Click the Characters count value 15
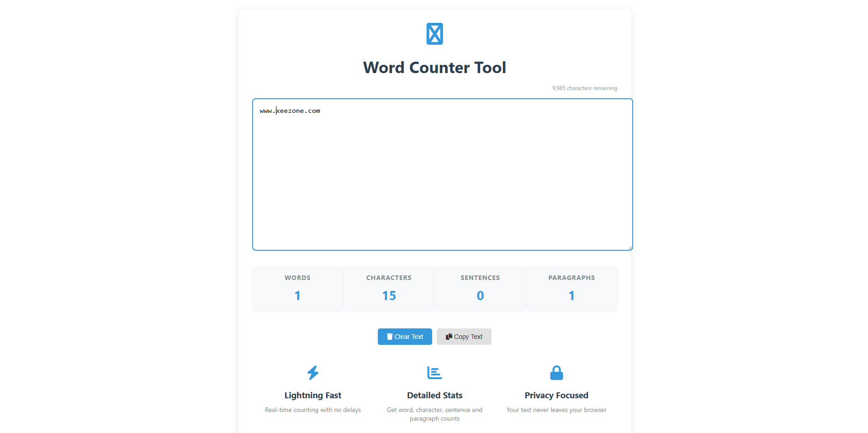The image size is (868, 433). 389,296
